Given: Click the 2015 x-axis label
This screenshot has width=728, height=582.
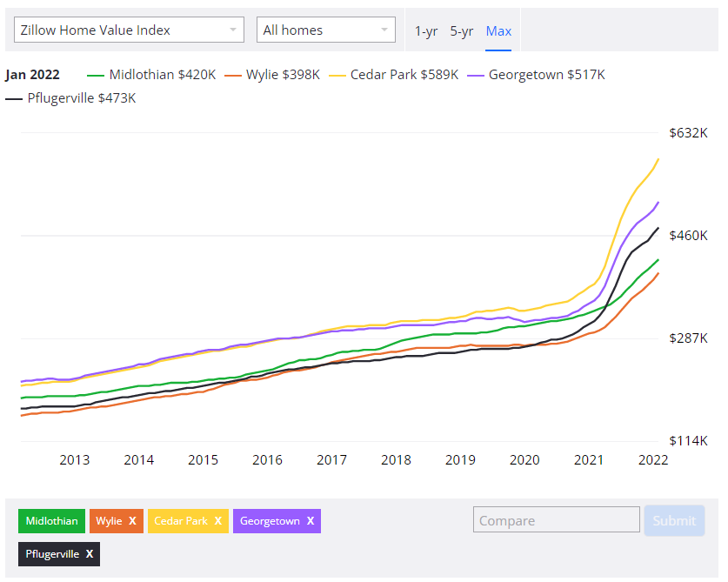Looking at the screenshot, I should point(203,460).
